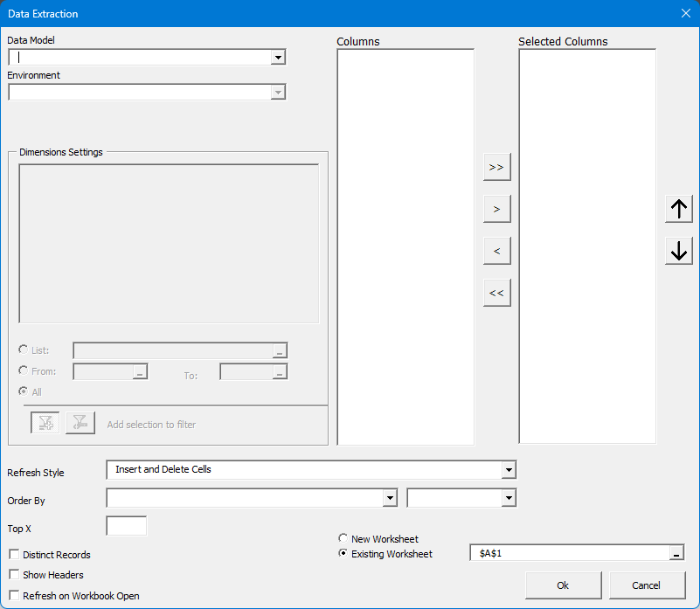Click the Top X input field
700x609 pixels.
click(126, 526)
